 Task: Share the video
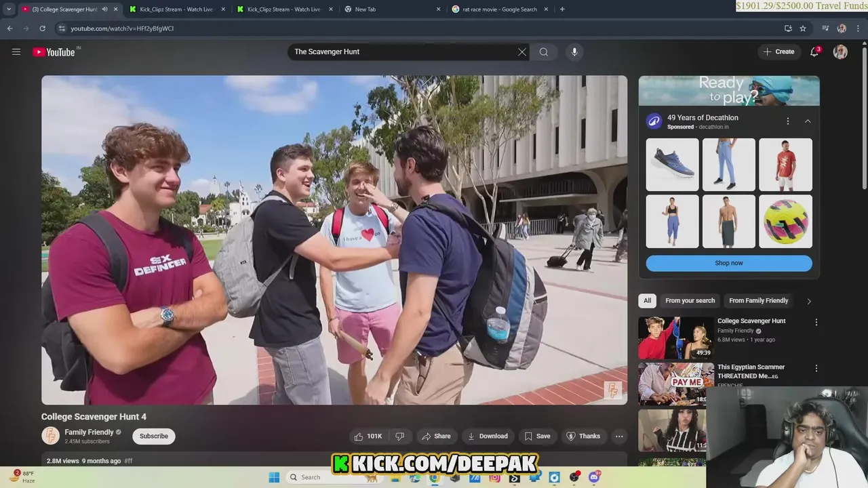pos(435,436)
